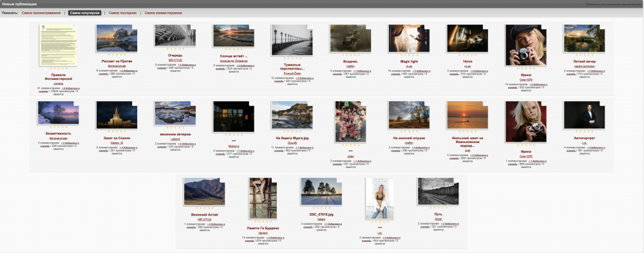Open dark window thumbnail by Matvei-s
The height and width of the screenshot is (253, 644).
coord(234,117)
